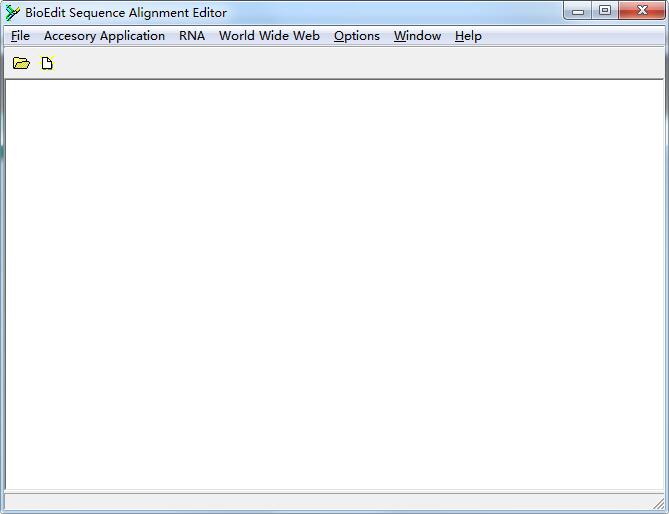Click the empty white workspace area
669x514 pixels.
pyautogui.click(x=334, y=285)
